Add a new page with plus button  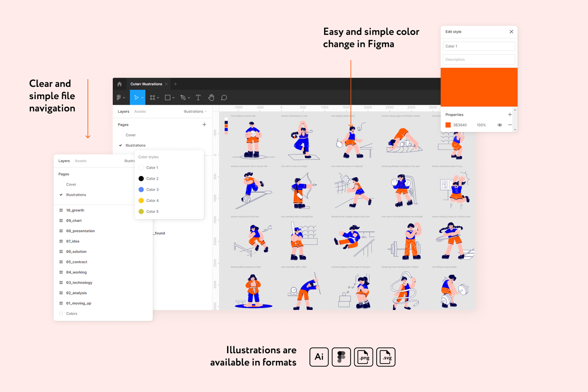pyautogui.click(x=204, y=125)
